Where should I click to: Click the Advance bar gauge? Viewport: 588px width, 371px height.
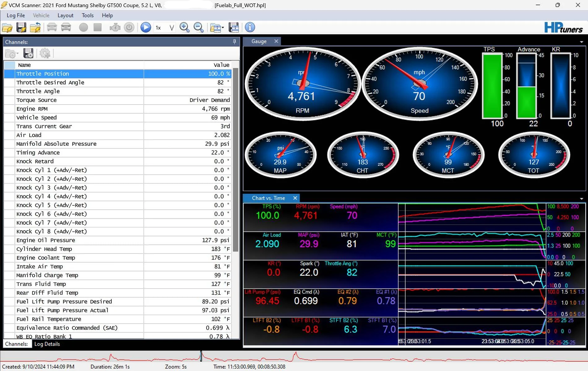tap(526, 86)
